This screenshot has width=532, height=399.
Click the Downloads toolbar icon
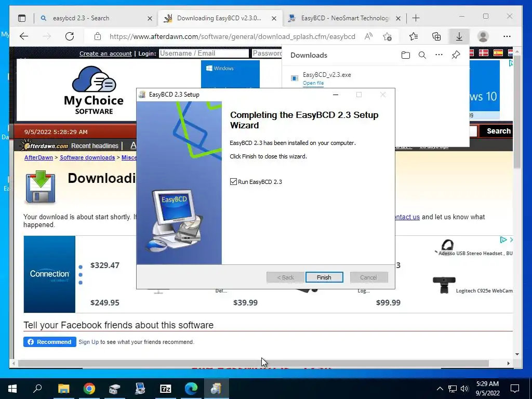pos(459,36)
